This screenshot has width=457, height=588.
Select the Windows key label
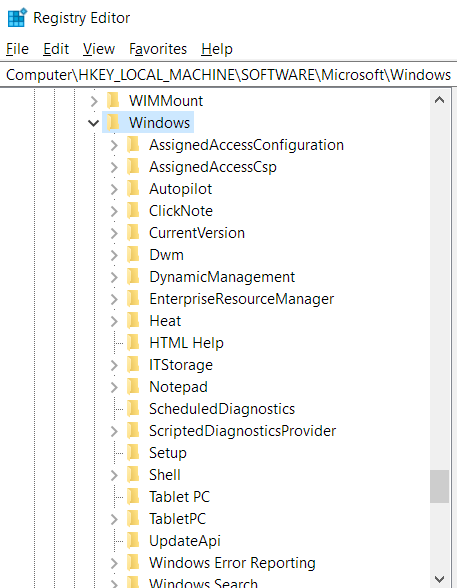click(159, 123)
